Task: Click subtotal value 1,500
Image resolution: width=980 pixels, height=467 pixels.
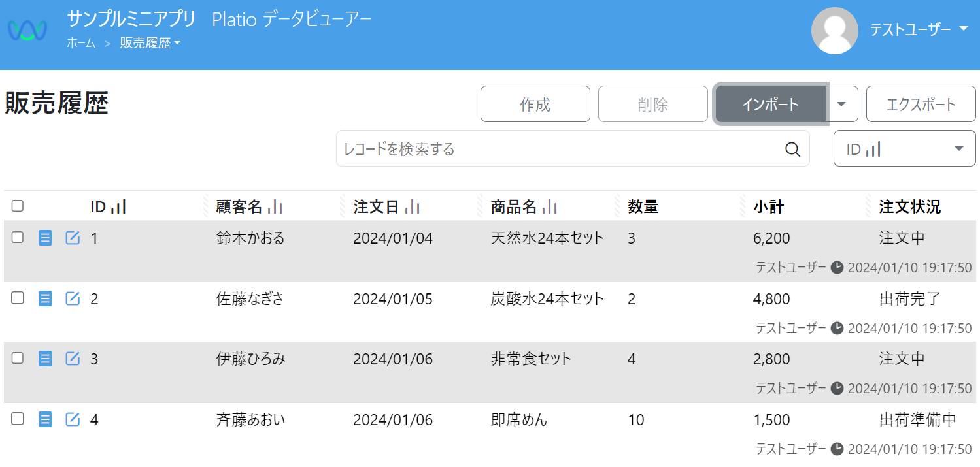Action: pyautogui.click(x=771, y=420)
